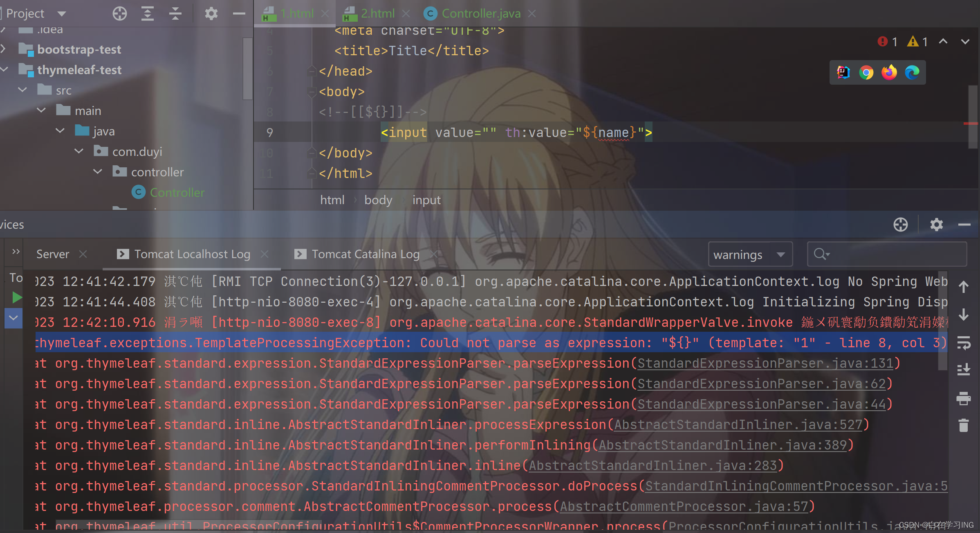980x533 pixels.
Task: Open the Controller.java editor tab
Action: [x=481, y=13]
